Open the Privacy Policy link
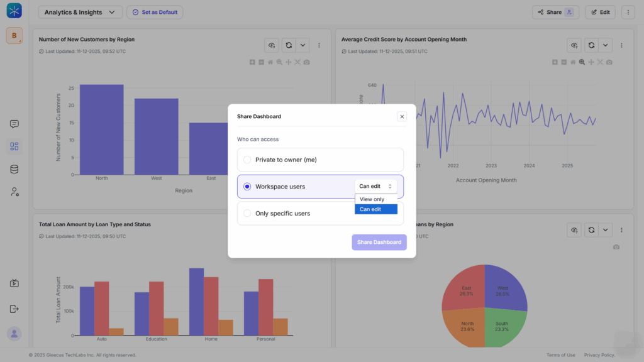The height and width of the screenshot is (362, 644). [x=599, y=355]
